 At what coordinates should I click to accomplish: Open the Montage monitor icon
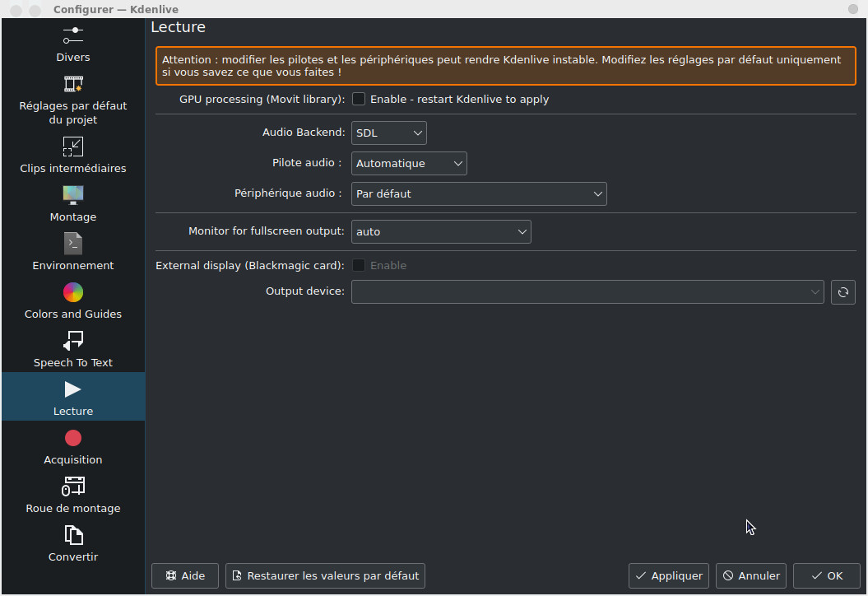(x=73, y=195)
